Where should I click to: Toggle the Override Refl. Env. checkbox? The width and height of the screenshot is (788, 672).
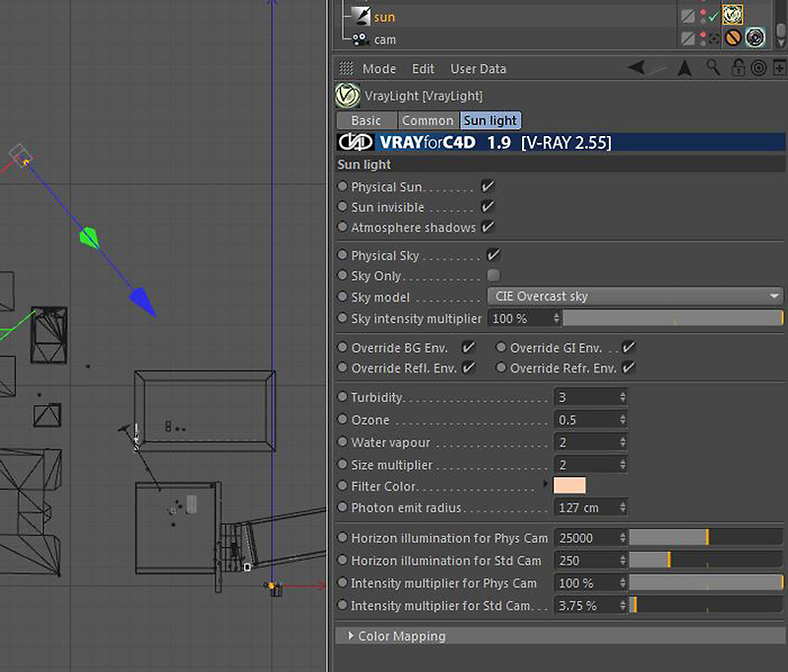click(x=468, y=368)
